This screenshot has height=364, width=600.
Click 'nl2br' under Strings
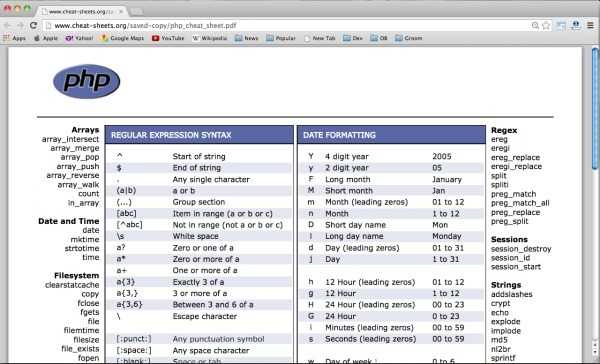pos(501,349)
